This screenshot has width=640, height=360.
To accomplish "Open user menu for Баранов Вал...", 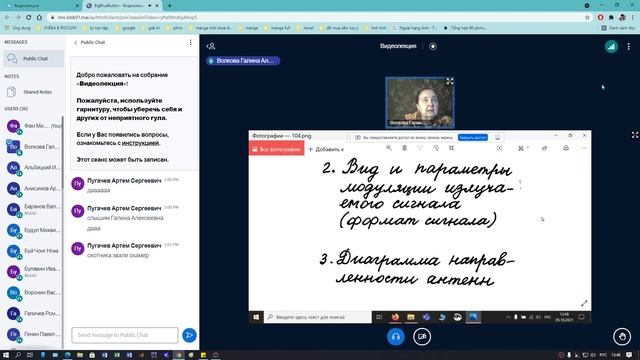I will click(33, 209).
